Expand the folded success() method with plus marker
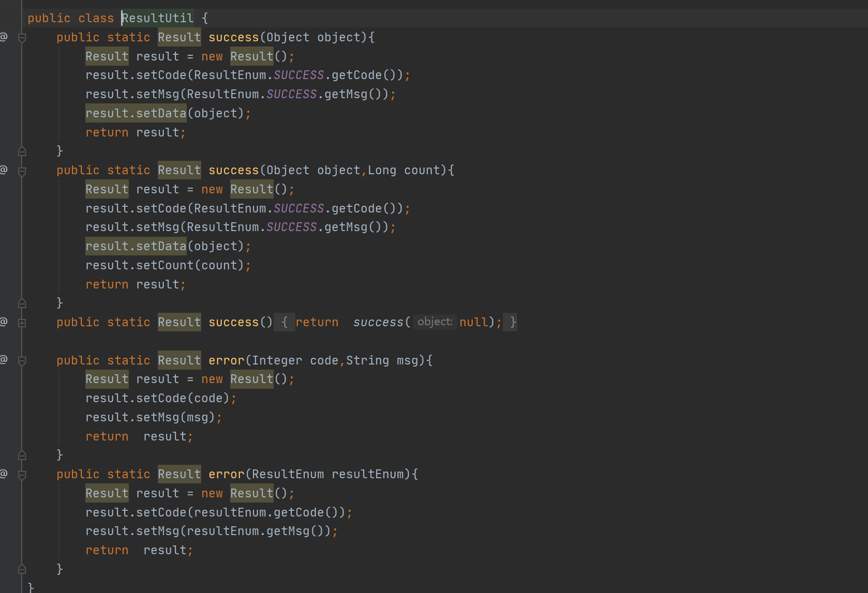This screenshot has height=593, width=868. click(22, 323)
